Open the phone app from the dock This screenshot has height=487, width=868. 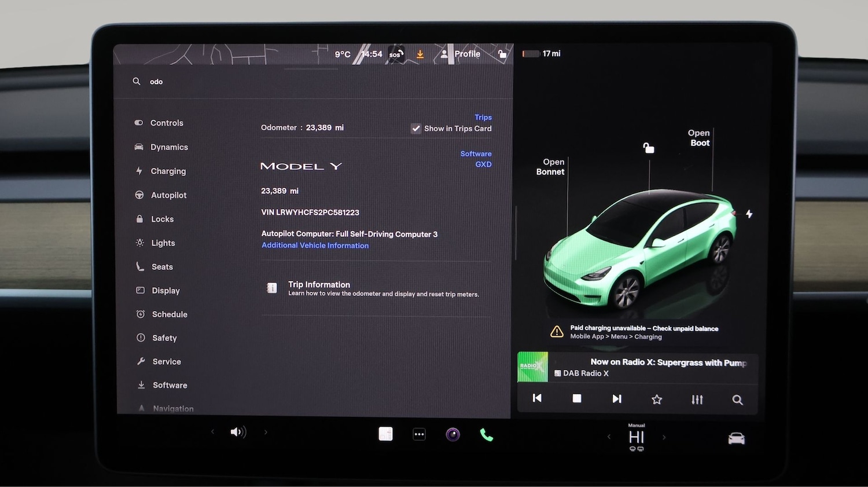point(486,434)
